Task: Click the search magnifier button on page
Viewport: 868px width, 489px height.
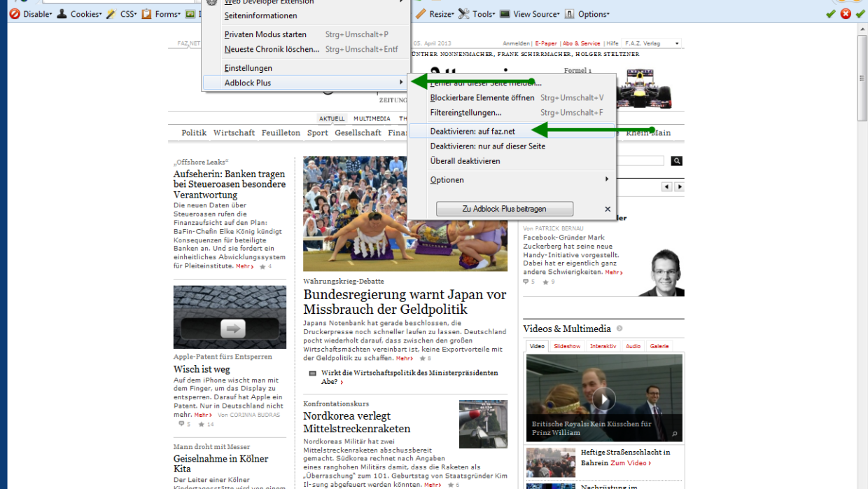Action: (x=676, y=161)
